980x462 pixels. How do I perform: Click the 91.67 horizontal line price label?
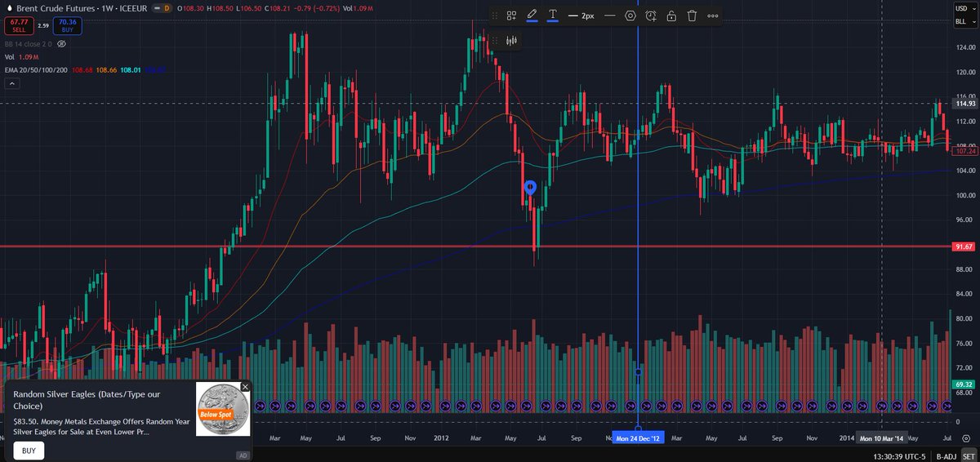(x=964, y=247)
